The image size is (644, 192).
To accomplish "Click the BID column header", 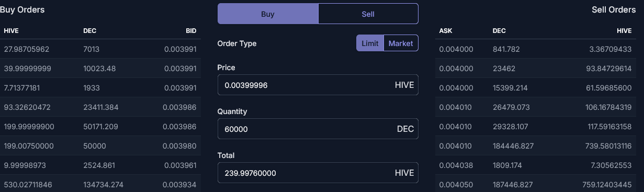I will click(x=191, y=31).
